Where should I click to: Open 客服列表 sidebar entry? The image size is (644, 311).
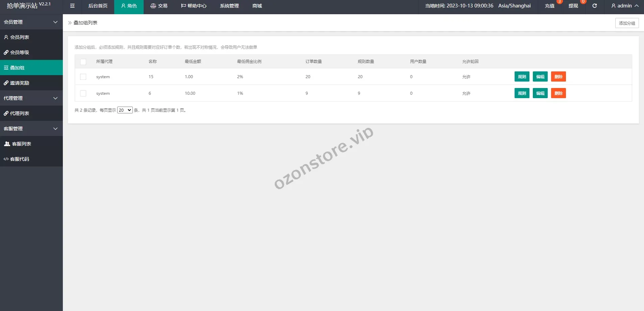pos(21,144)
